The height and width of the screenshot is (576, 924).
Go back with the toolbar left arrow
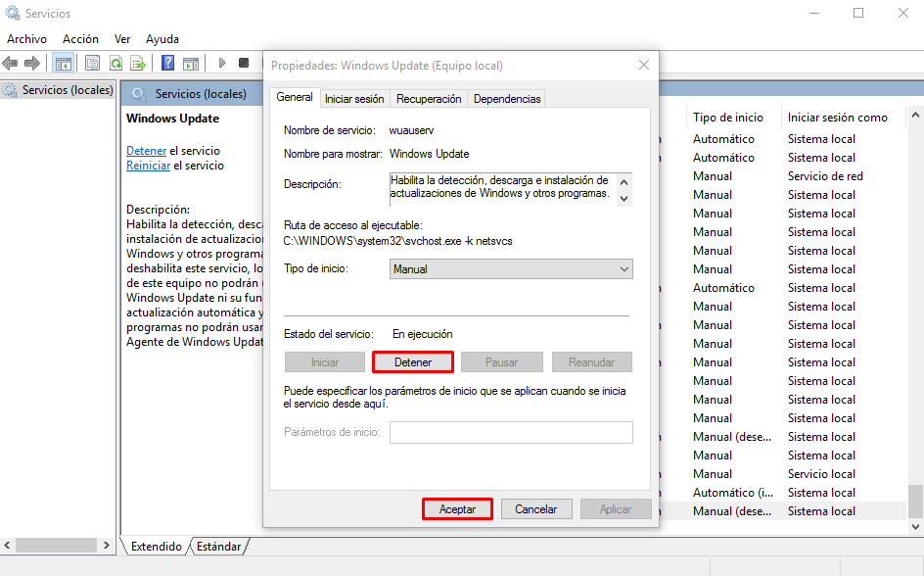coord(10,63)
